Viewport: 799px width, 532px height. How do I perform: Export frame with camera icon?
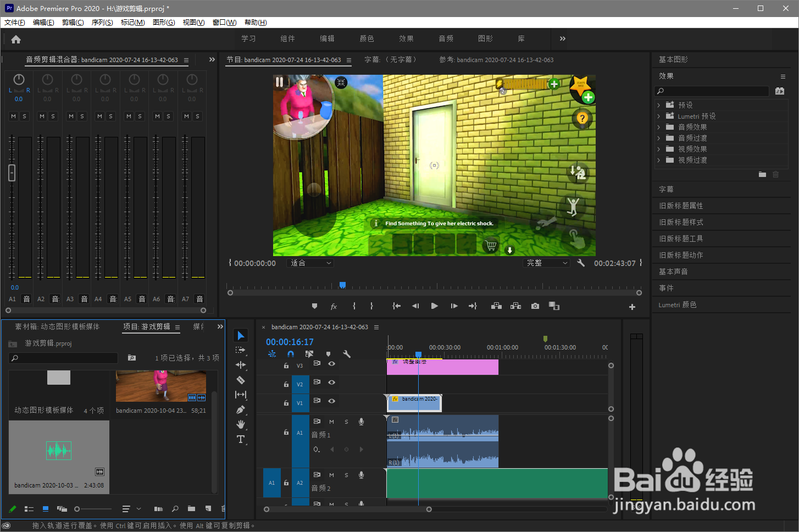pyautogui.click(x=535, y=306)
